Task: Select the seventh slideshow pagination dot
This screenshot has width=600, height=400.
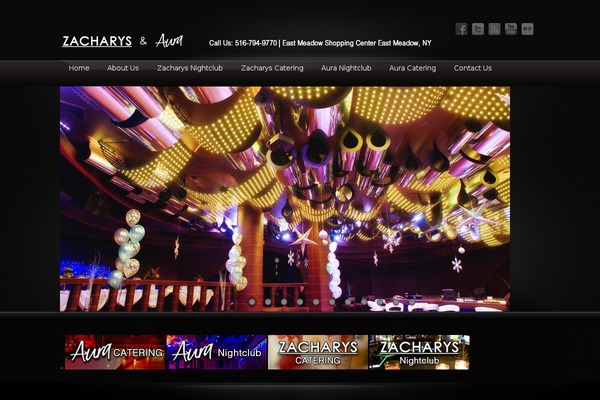Action: click(x=348, y=302)
